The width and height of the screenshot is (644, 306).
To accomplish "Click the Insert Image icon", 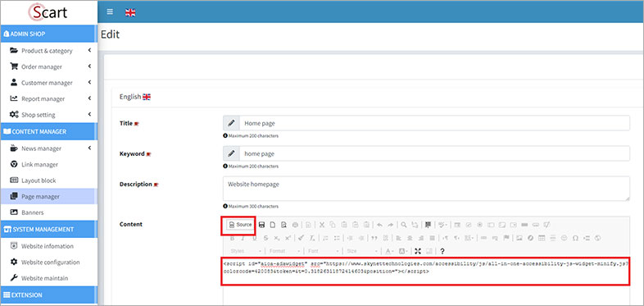I will [x=519, y=238].
